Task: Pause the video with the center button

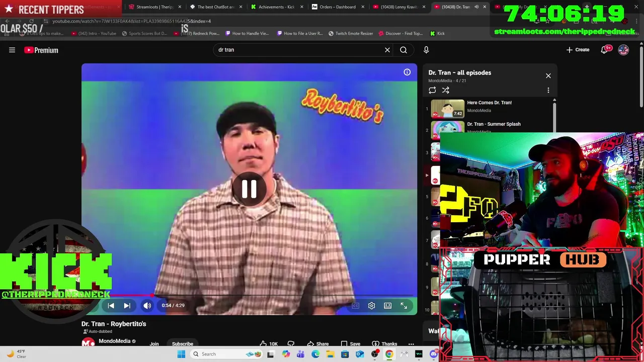Action: (x=249, y=189)
